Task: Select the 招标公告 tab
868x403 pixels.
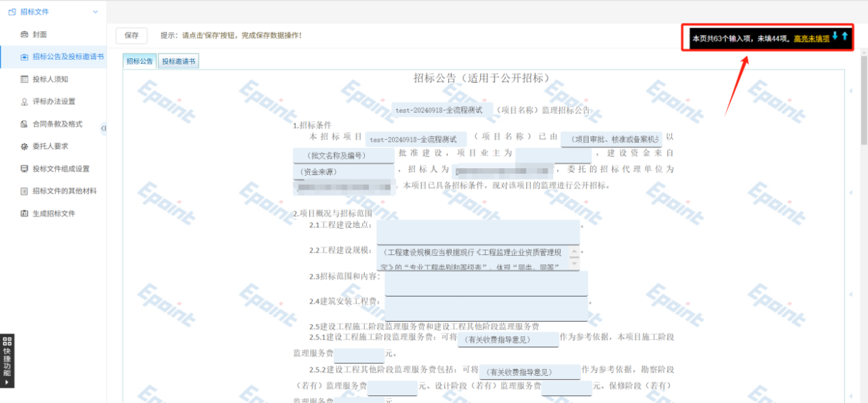Action: click(x=140, y=61)
